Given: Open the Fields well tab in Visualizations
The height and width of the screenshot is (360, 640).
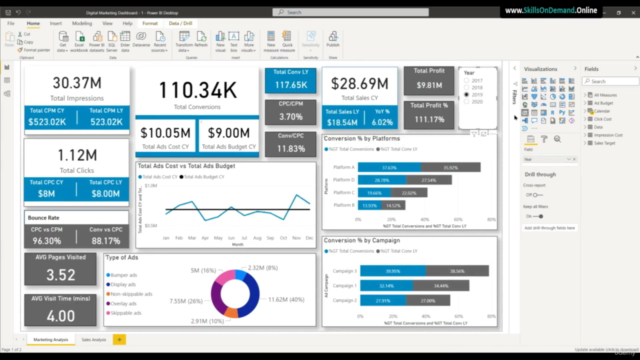Looking at the screenshot, I should pyautogui.click(x=531, y=139).
